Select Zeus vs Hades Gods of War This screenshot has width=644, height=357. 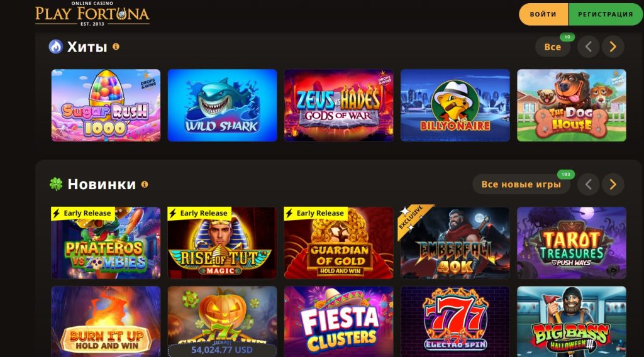pos(339,106)
